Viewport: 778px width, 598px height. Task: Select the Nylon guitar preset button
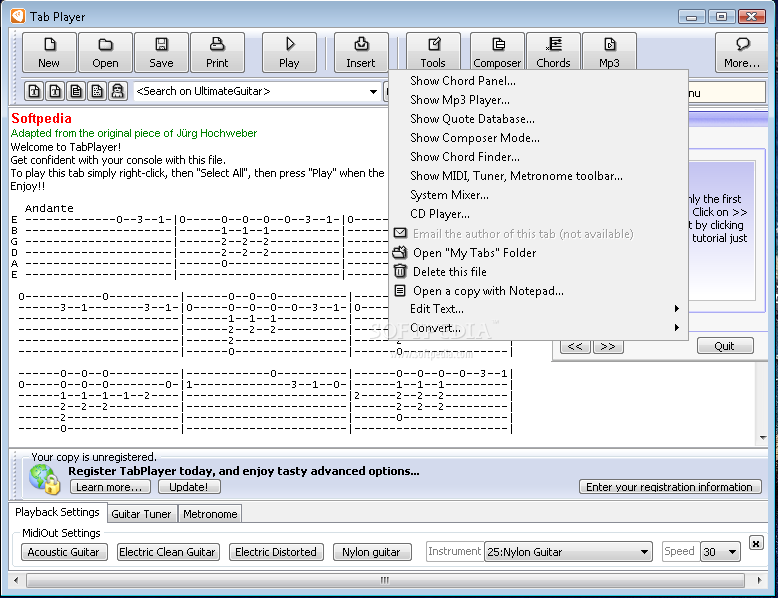tap(372, 552)
